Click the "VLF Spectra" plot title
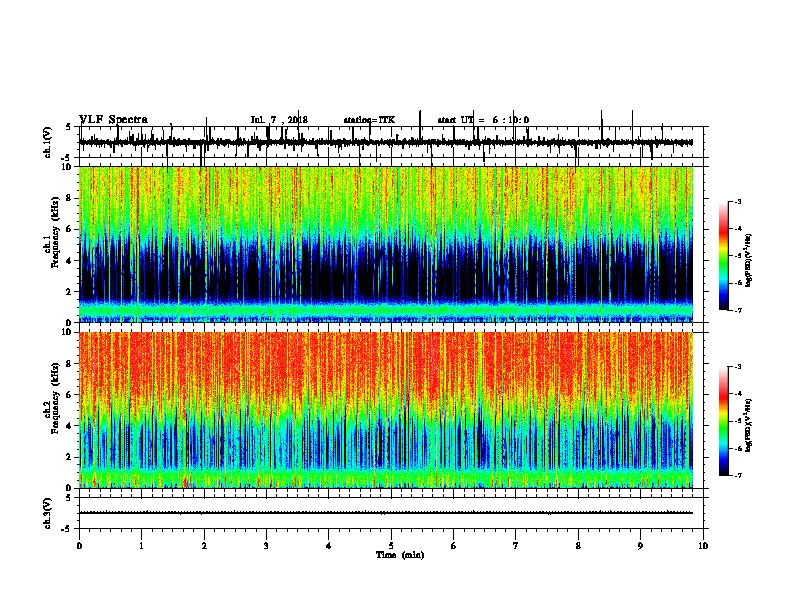This screenshot has width=792, height=612. [113, 119]
